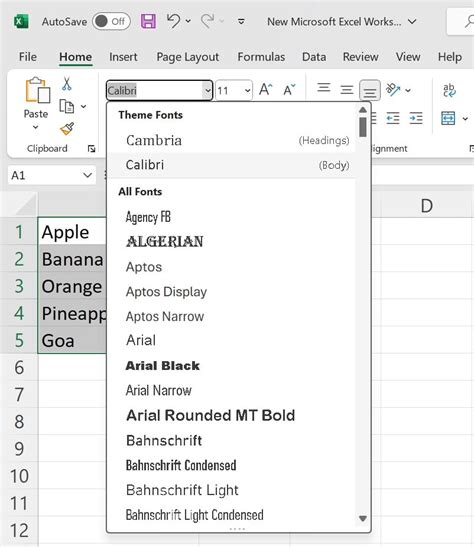This screenshot has height=547, width=474.
Task: Expand the Paste options arrow
Action: tap(36, 128)
